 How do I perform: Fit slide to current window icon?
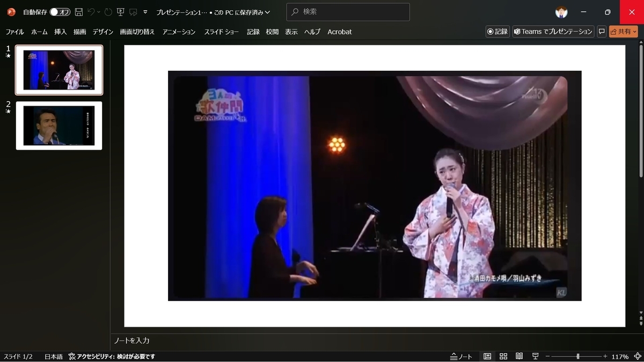[x=636, y=357]
